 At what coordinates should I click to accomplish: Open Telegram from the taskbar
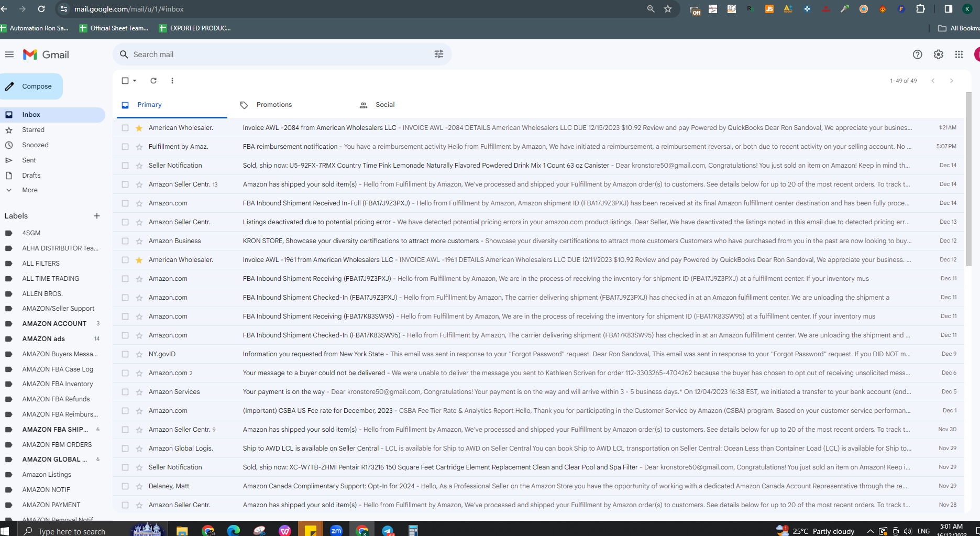click(388, 530)
